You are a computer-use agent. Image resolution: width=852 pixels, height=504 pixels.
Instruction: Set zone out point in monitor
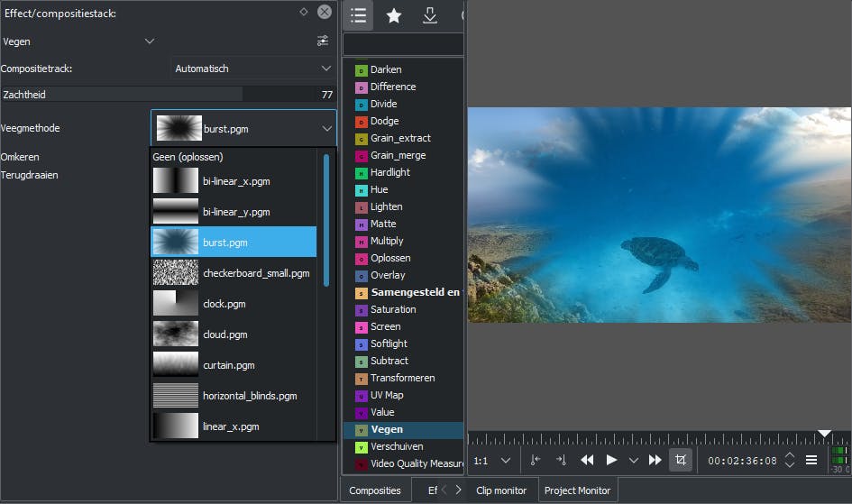(561, 460)
